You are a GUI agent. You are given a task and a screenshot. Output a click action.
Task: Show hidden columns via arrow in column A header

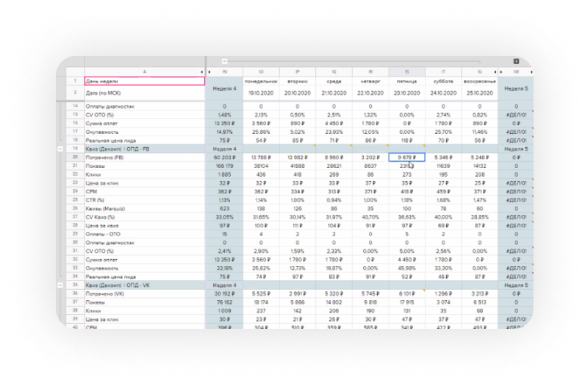click(x=201, y=71)
